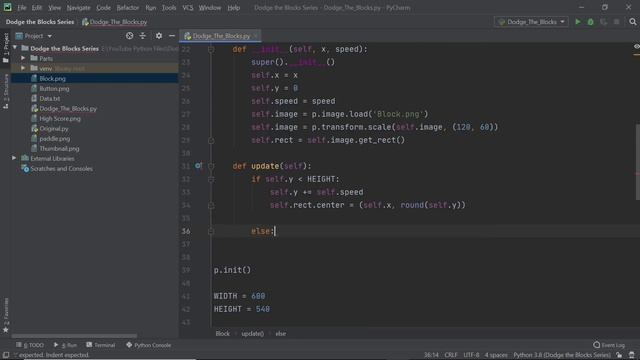Click the 4 spaces indent widget
640x360 pixels.
coord(496,355)
